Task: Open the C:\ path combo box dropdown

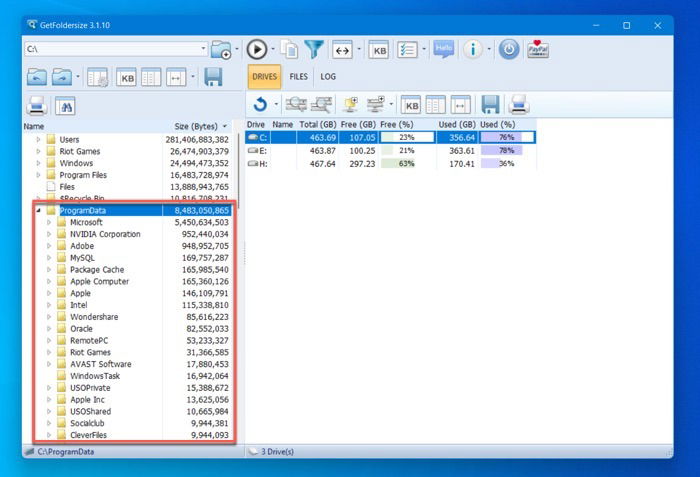Action: click(x=203, y=48)
